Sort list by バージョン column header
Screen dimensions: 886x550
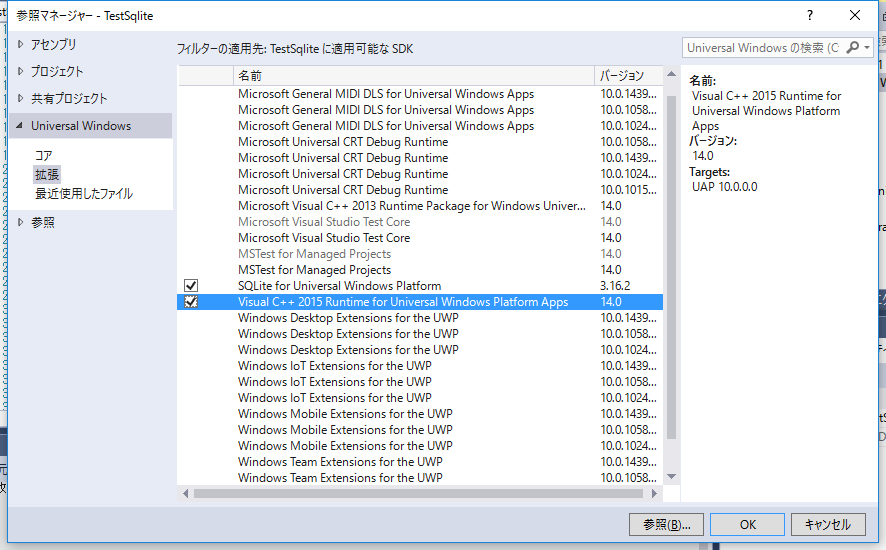(x=628, y=76)
